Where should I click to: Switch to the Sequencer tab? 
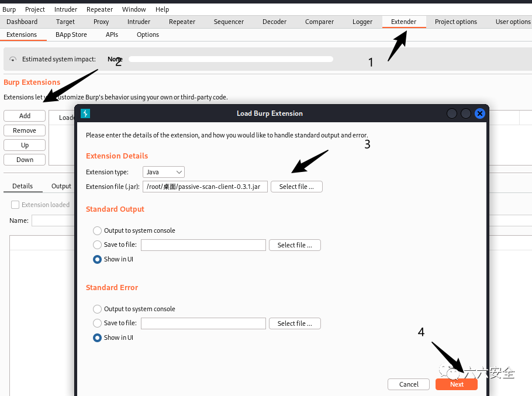pos(229,22)
